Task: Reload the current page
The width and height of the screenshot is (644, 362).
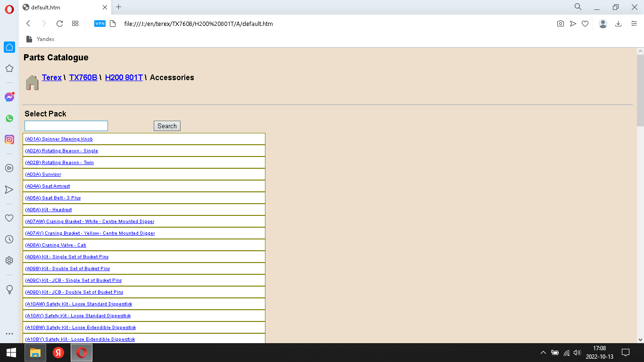Action: coord(59,24)
